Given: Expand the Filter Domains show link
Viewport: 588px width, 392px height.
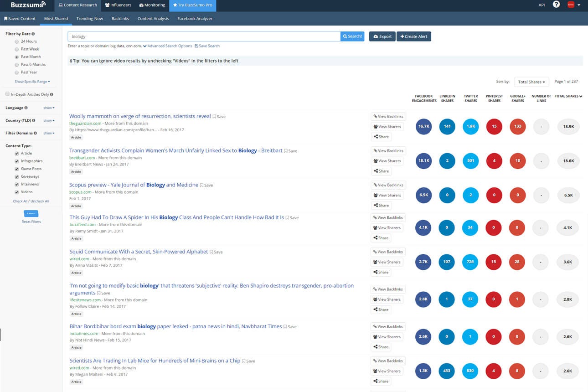Looking at the screenshot, I should coord(49,134).
